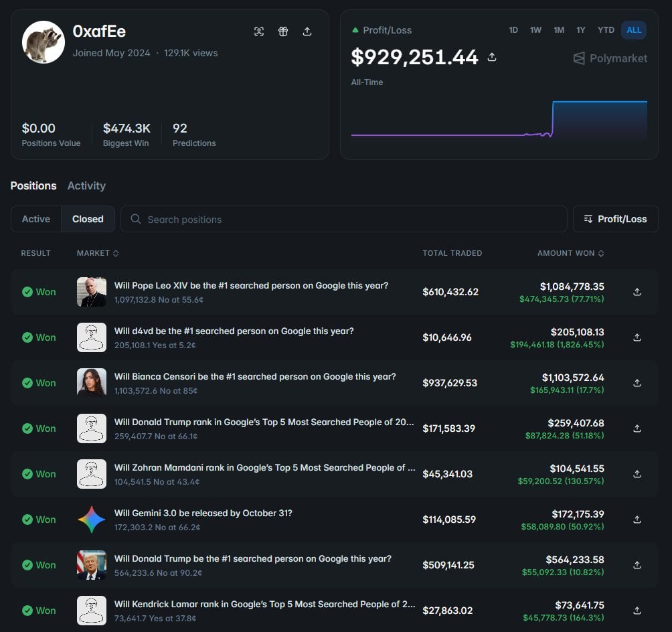The height and width of the screenshot is (632, 672).
Task: Click the 129.1K views text
Action: coord(191,53)
